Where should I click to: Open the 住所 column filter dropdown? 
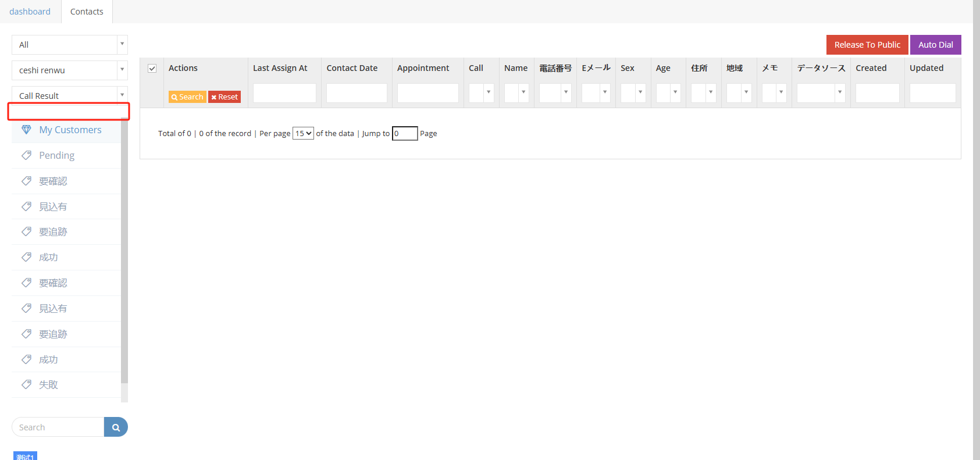704,93
